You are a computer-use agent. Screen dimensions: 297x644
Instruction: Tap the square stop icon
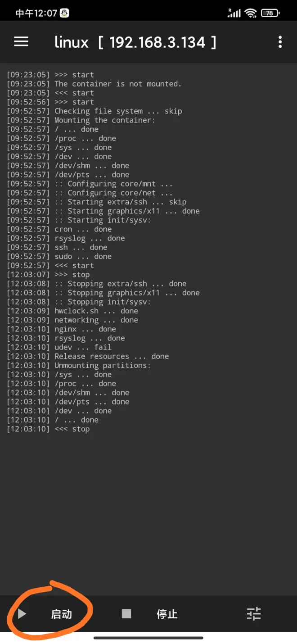click(126, 614)
